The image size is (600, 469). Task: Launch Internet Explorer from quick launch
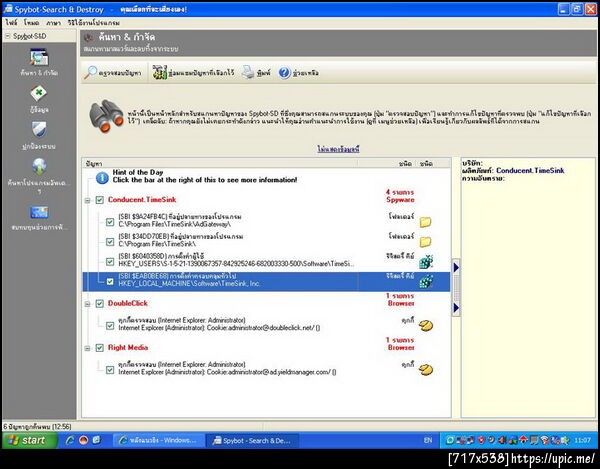pos(70,440)
